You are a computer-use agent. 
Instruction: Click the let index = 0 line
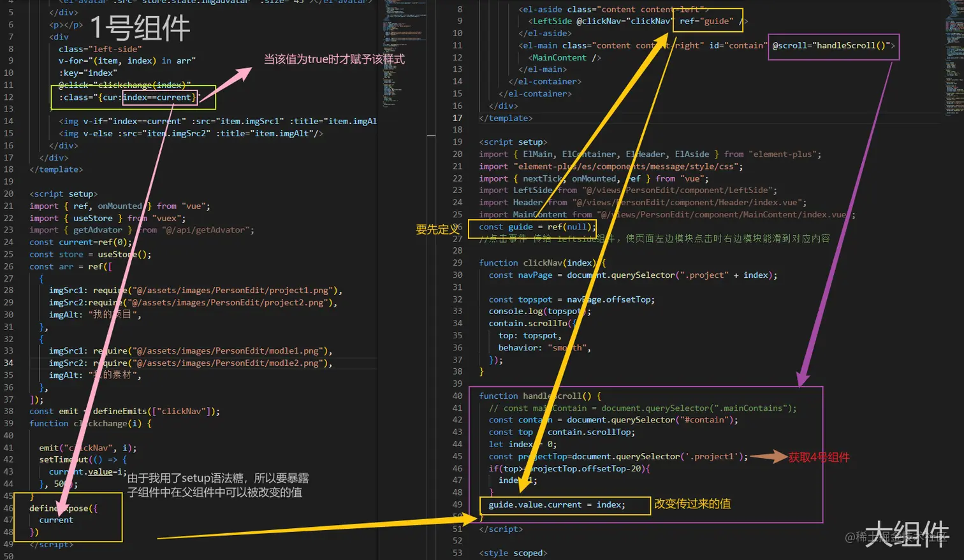point(523,445)
